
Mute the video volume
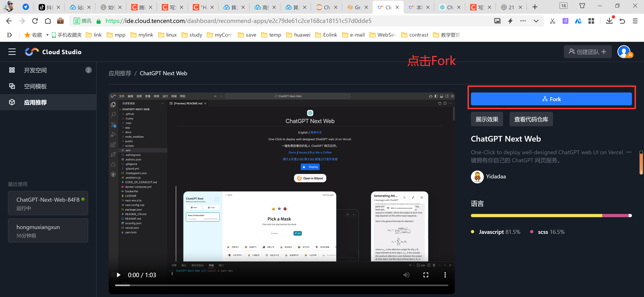[x=406, y=275]
